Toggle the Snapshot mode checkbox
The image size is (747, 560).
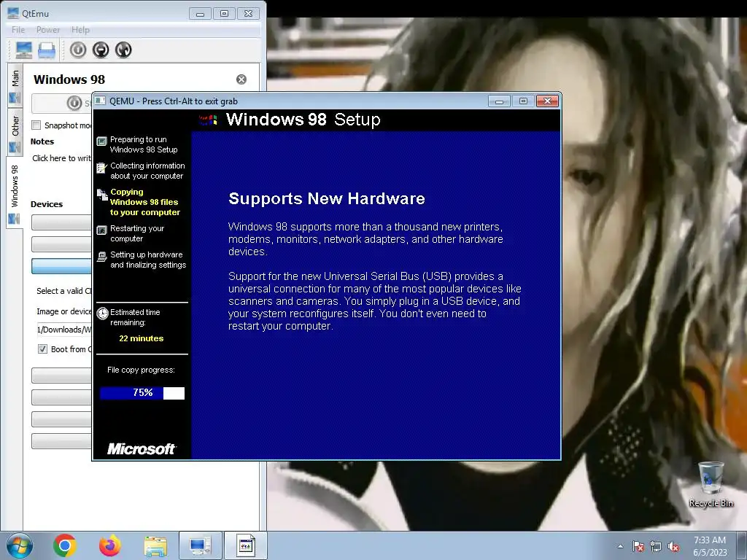pos(36,125)
